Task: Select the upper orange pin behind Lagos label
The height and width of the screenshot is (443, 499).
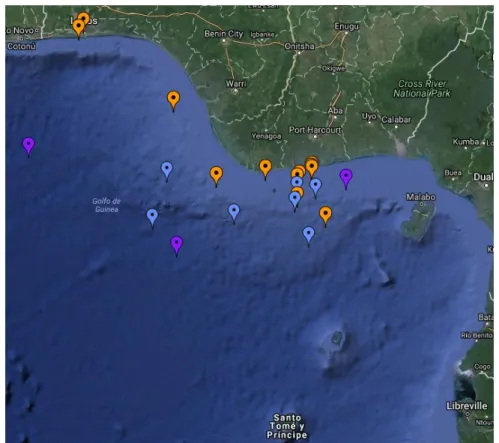Action: pos(83,17)
